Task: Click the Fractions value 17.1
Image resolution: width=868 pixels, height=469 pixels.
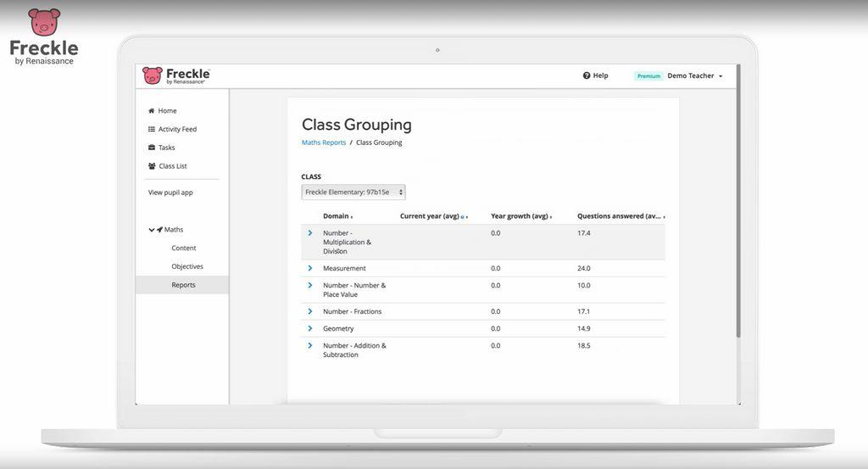Action: (583, 311)
